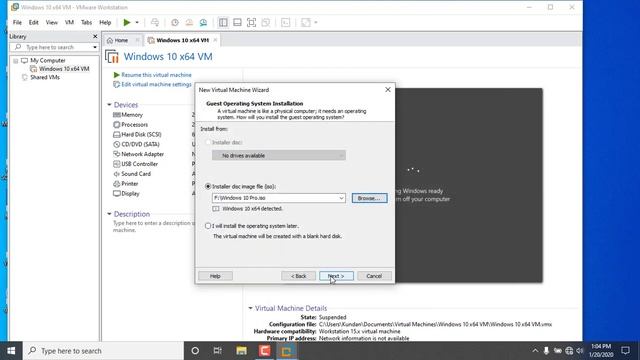Open File Explorer from the taskbar
The width and height of the screenshot is (640, 360).
(x=242, y=351)
